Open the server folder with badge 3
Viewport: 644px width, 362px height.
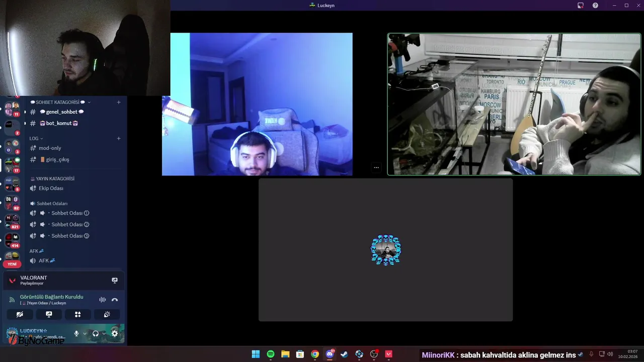point(12,146)
